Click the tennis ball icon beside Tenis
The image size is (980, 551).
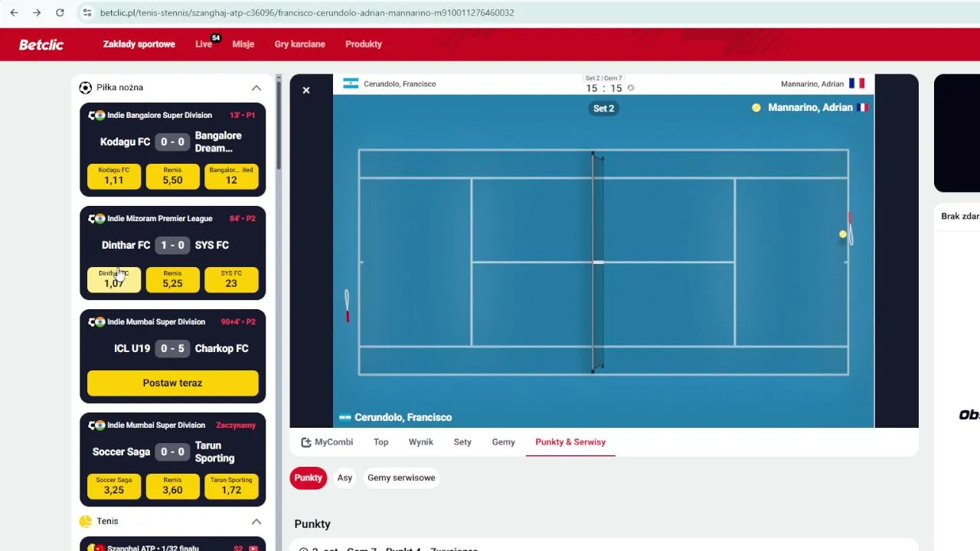(86, 522)
